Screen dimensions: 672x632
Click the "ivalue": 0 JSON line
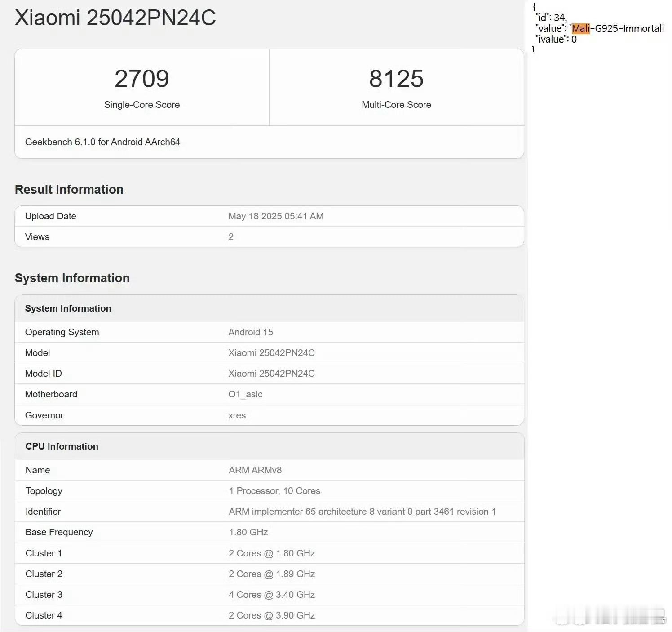tap(556, 39)
